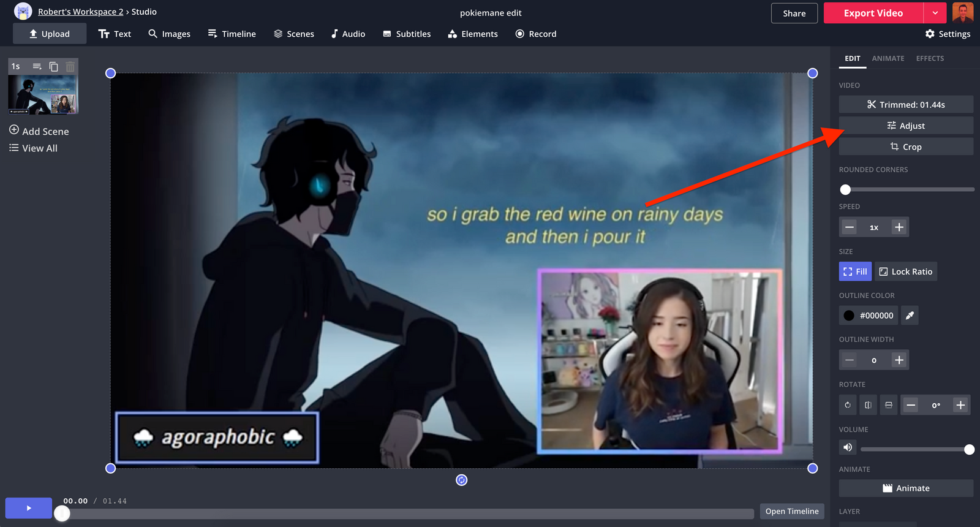Click the Crop button
980x527 pixels.
(906, 146)
